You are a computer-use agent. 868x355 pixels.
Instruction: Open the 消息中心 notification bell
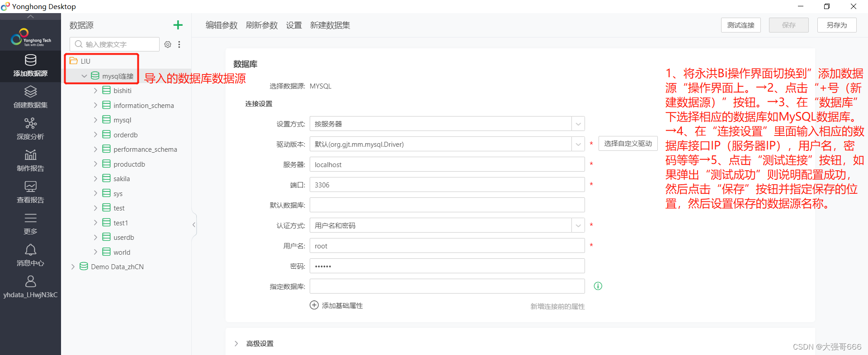click(x=30, y=256)
